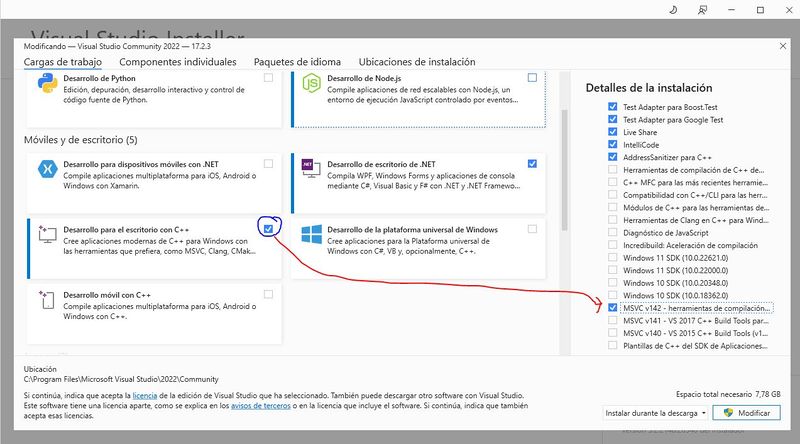Uncheck Desarrollo de escritorio de .NET workload
Image resolution: width=800 pixels, height=444 pixels.
coord(532,164)
